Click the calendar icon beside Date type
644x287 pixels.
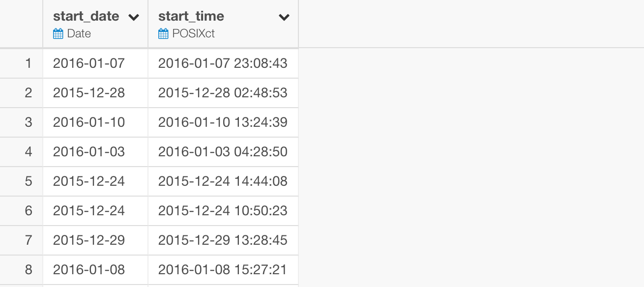[58, 34]
